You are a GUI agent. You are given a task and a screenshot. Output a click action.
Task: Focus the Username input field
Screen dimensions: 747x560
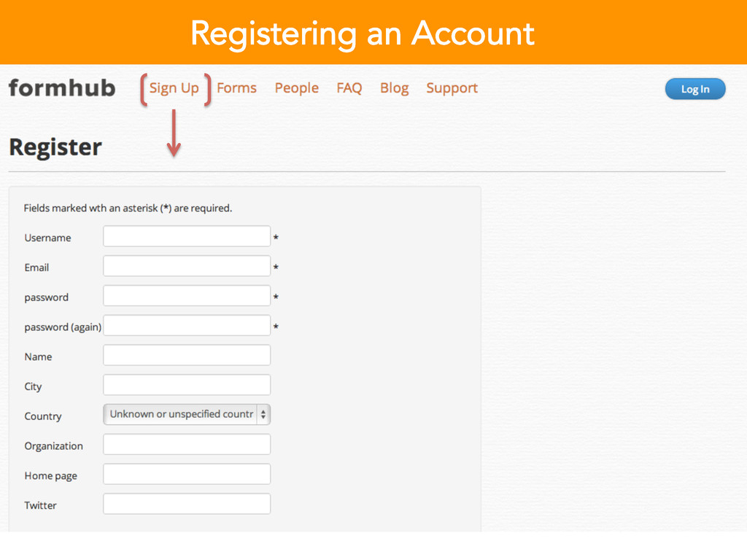187,236
